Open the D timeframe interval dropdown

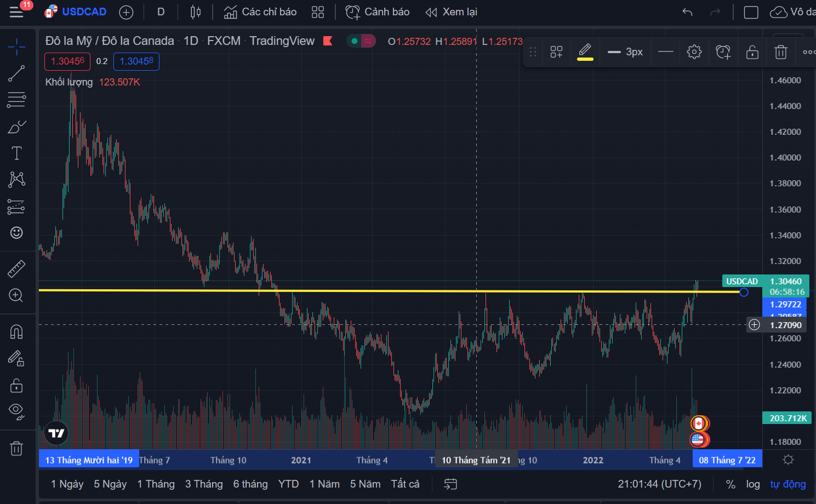tap(161, 12)
